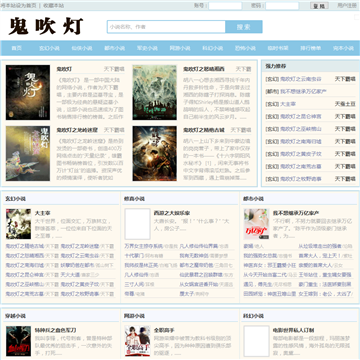Click the 都市小说 section heading
Viewport: 360px width, 360px height.
(253, 199)
